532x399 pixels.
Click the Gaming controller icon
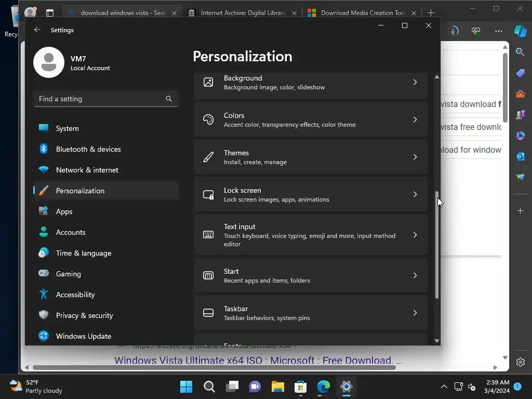[44, 273]
